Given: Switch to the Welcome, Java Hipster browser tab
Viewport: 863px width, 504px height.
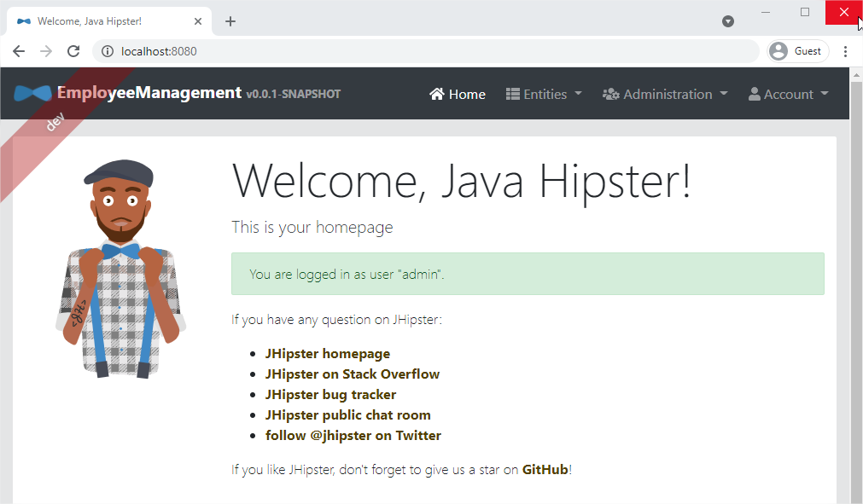Looking at the screenshot, I should click(x=102, y=20).
